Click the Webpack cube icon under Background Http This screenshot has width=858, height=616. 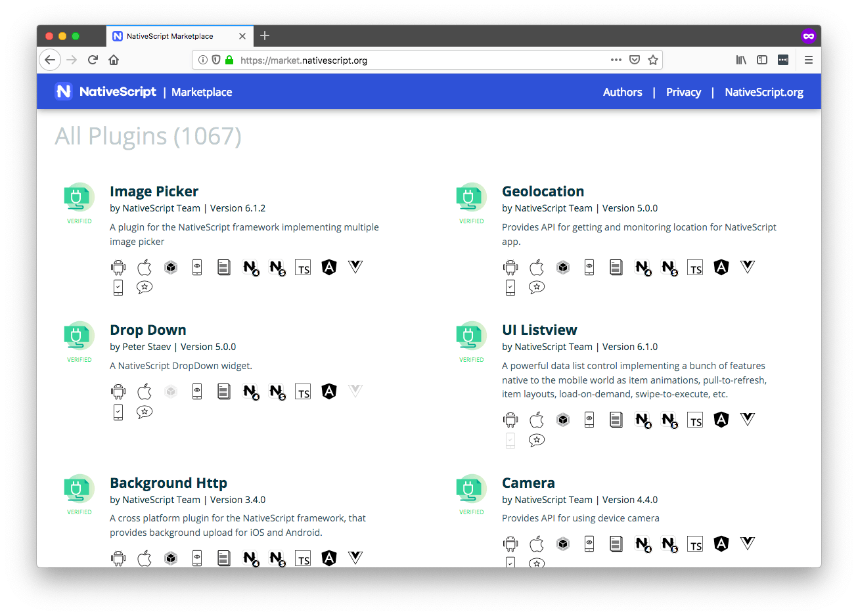pyautogui.click(x=171, y=558)
